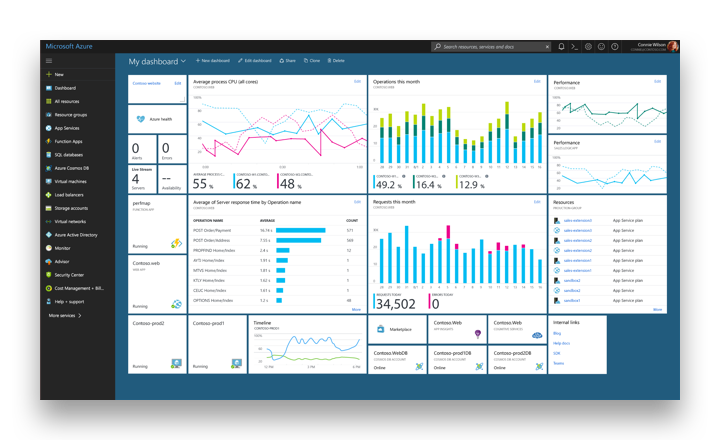Click the Security Center shield icon
Viewport: 720px width, 440px height.
coord(49,275)
